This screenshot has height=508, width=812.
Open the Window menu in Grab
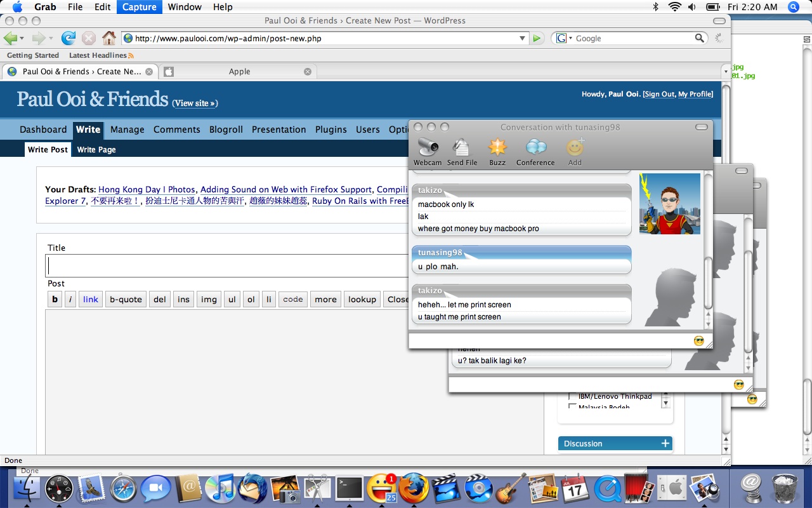185,7
